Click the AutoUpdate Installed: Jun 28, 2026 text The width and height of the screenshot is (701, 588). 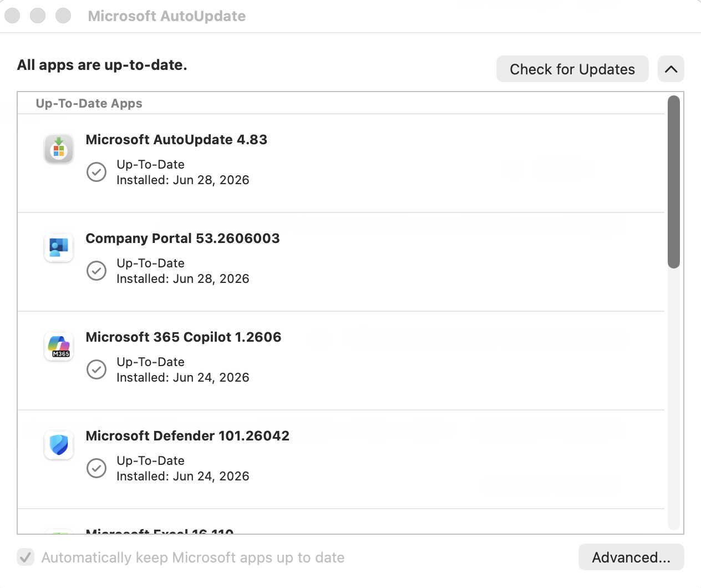(183, 180)
